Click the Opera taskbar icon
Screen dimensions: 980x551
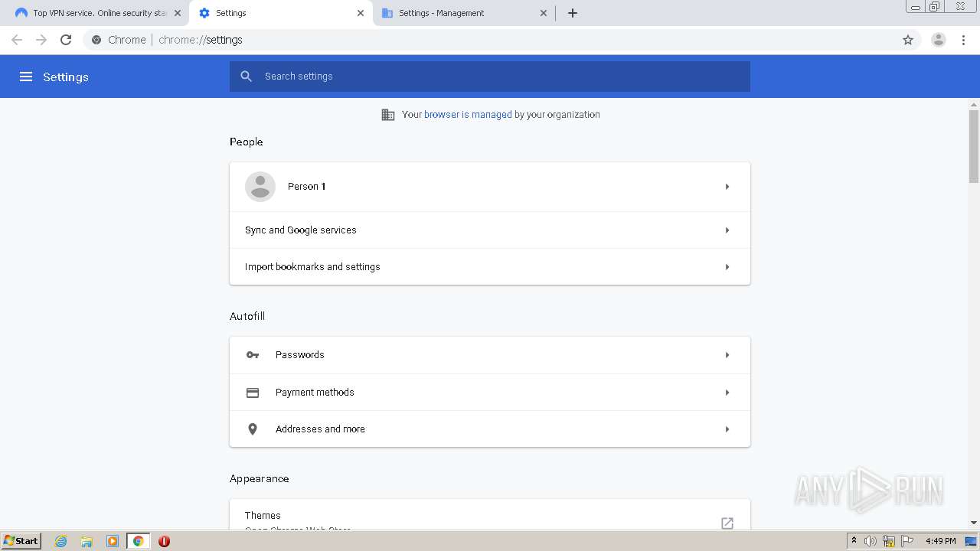point(164,541)
